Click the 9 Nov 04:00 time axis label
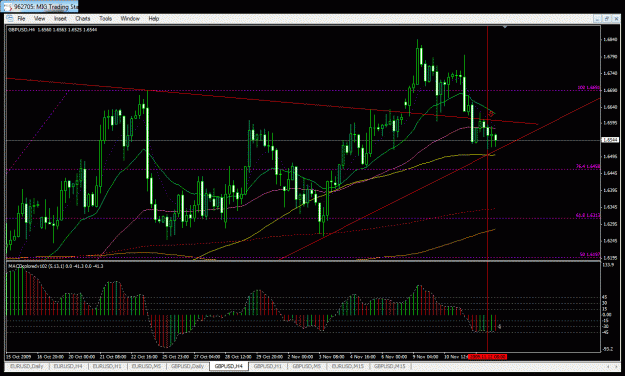 click(x=425, y=357)
